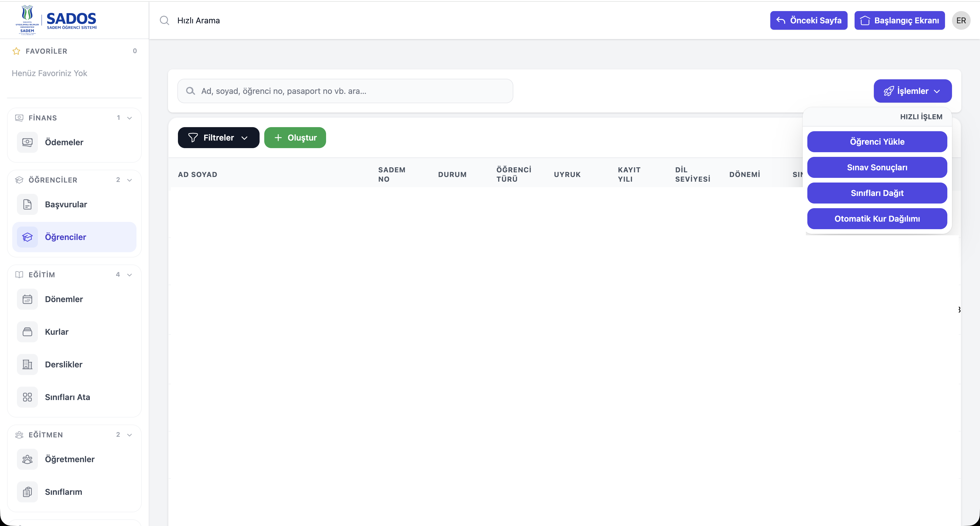Click the Otomatik Kur Dağılımı button

point(877,219)
